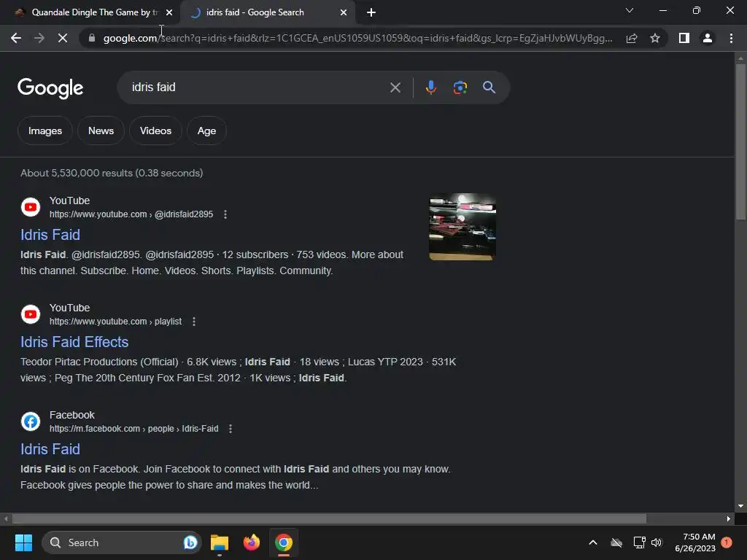The width and height of the screenshot is (747, 560).
Task: Click the About 5,530,000 results text
Action: pyautogui.click(x=112, y=173)
